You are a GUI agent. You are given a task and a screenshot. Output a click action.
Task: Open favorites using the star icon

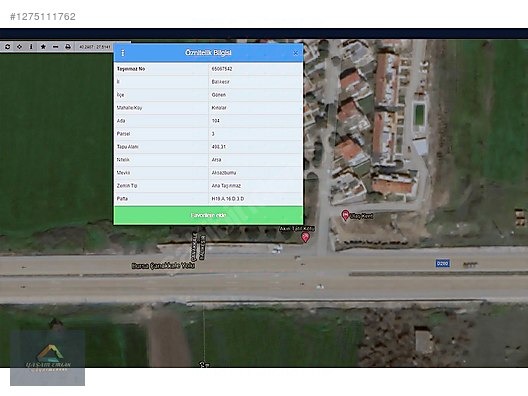43,46
